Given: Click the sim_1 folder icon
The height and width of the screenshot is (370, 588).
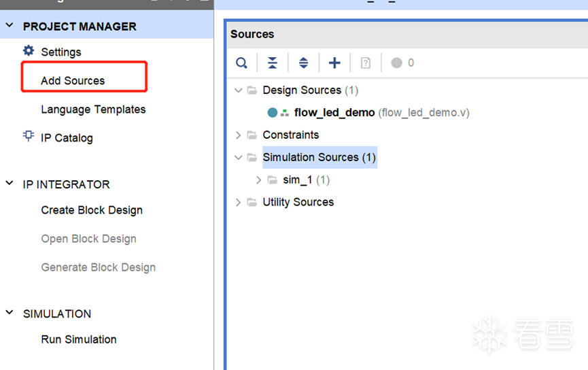Looking at the screenshot, I should click(x=273, y=180).
